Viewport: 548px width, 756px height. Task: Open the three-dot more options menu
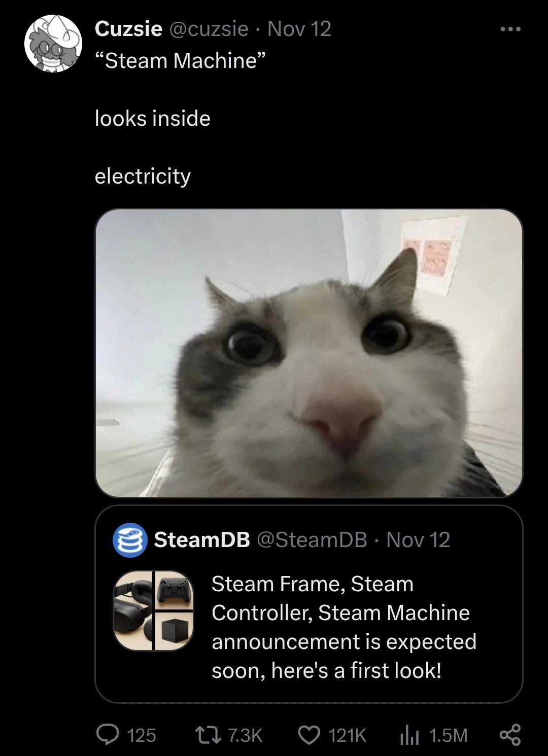pyautogui.click(x=510, y=29)
